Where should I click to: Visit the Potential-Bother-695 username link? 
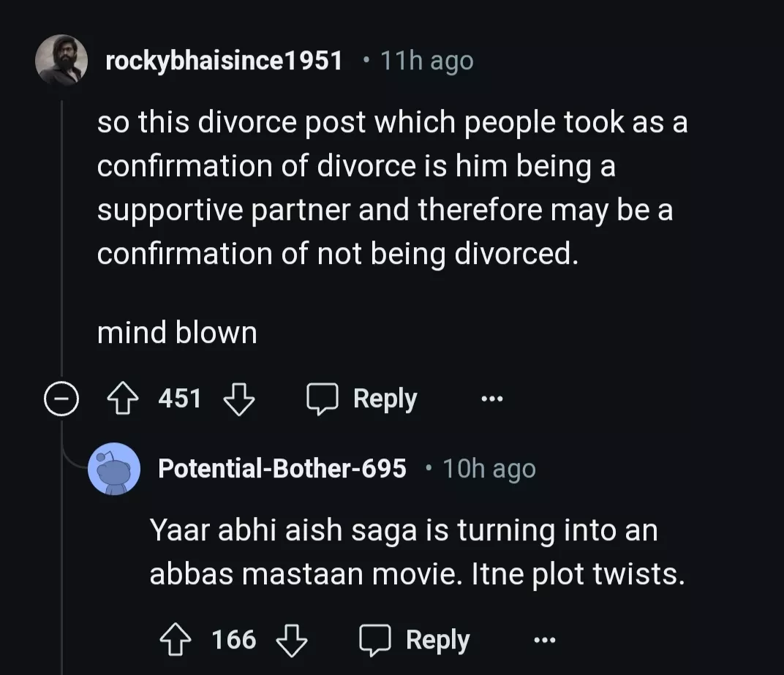pos(282,468)
